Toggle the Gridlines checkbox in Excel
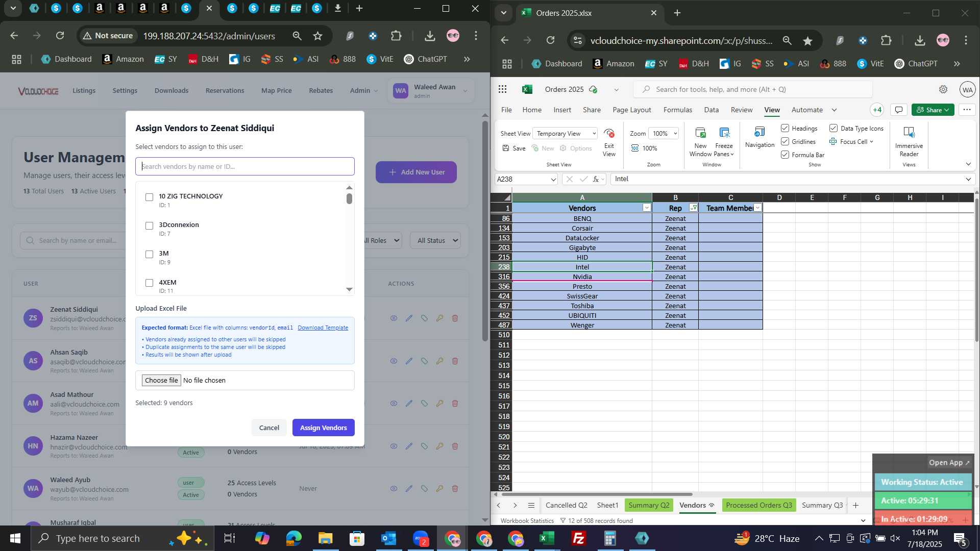 (785, 141)
